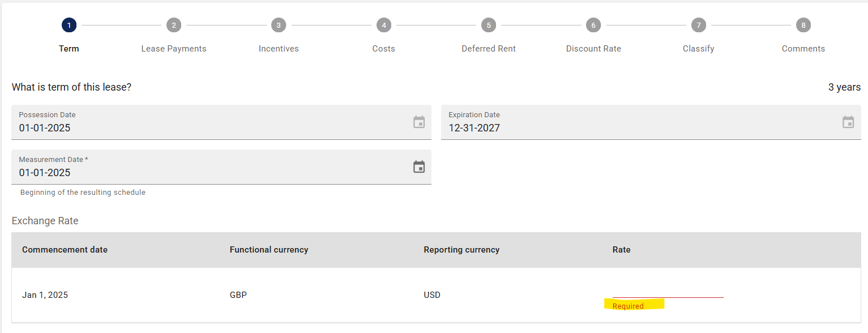Go to step 6 circle icon

tap(593, 25)
